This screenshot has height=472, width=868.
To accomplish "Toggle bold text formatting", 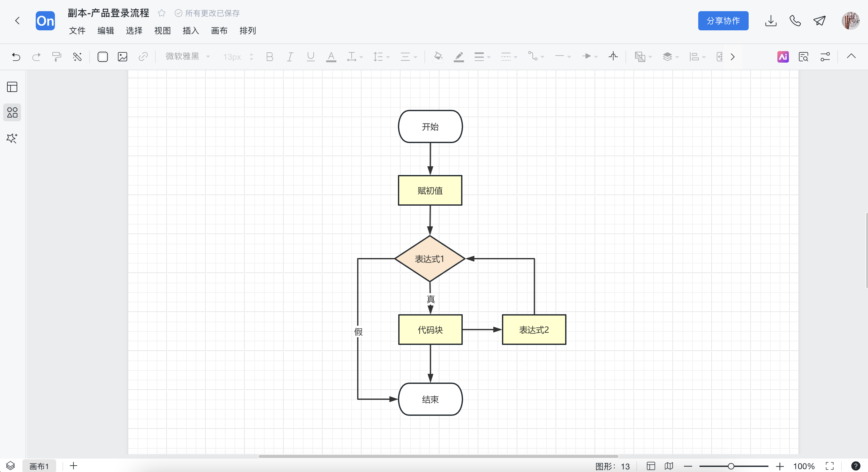I will click(270, 57).
